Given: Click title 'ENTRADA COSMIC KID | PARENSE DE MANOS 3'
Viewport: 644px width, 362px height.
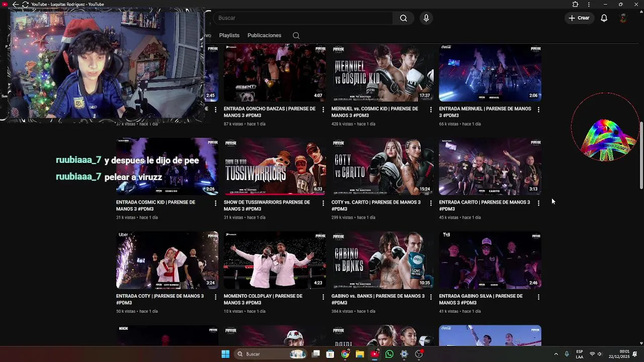Looking at the screenshot, I should 155,206.
